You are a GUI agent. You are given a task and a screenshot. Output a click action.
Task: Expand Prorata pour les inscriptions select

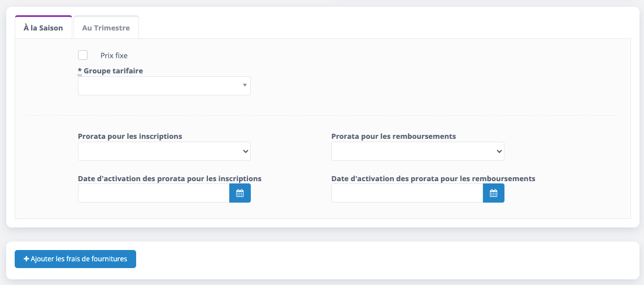[164, 151]
